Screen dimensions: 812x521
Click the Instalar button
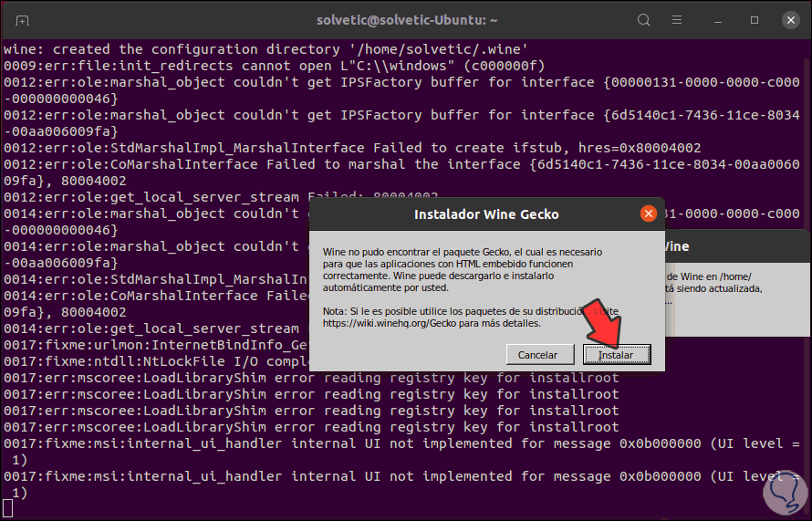(616, 355)
